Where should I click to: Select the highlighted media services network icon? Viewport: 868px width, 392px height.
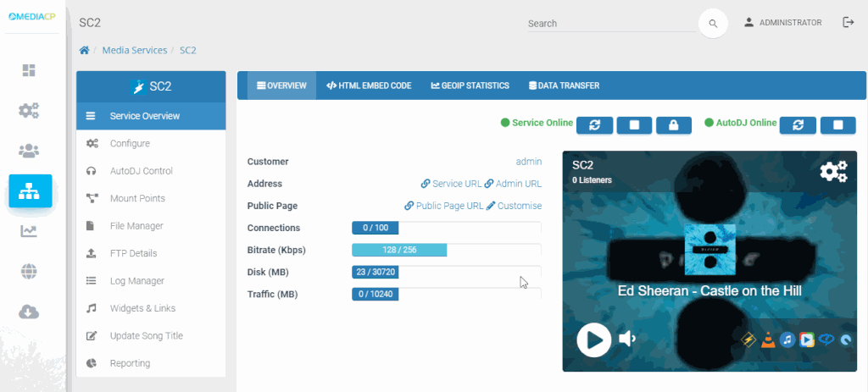coord(30,190)
